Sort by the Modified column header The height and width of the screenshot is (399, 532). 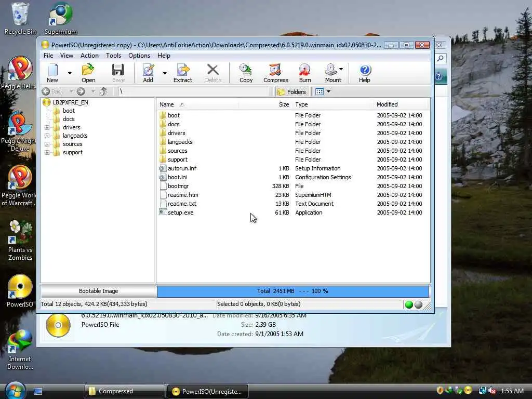[x=401, y=104]
